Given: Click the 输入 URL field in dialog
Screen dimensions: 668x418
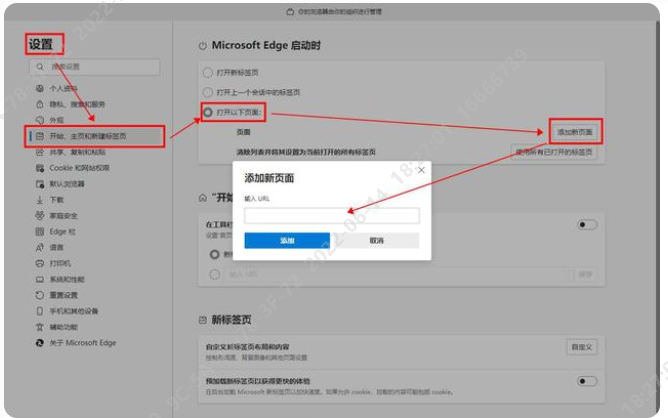Looking at the screenshot, I should [x=332, y=216].
